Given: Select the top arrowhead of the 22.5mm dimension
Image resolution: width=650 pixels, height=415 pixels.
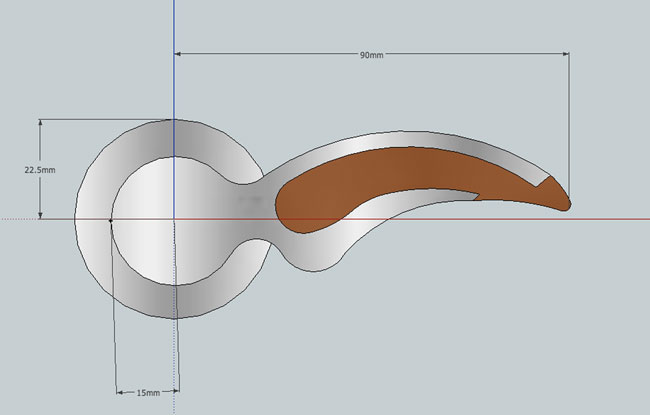Looking at the screenshot, I should coord(40,124).
